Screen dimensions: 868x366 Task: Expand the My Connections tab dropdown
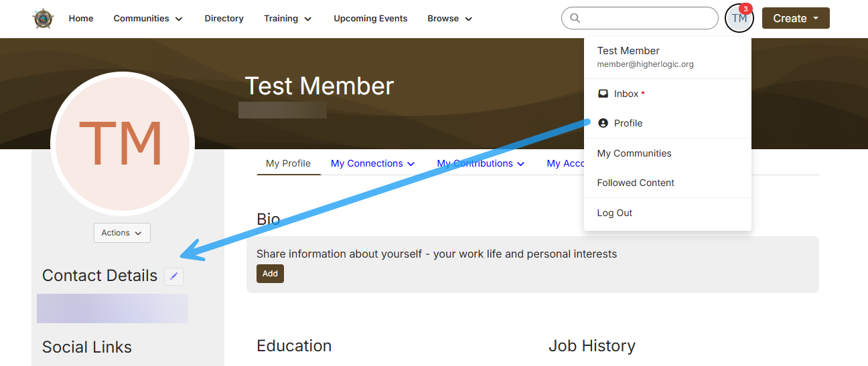(x=372, y=163)
